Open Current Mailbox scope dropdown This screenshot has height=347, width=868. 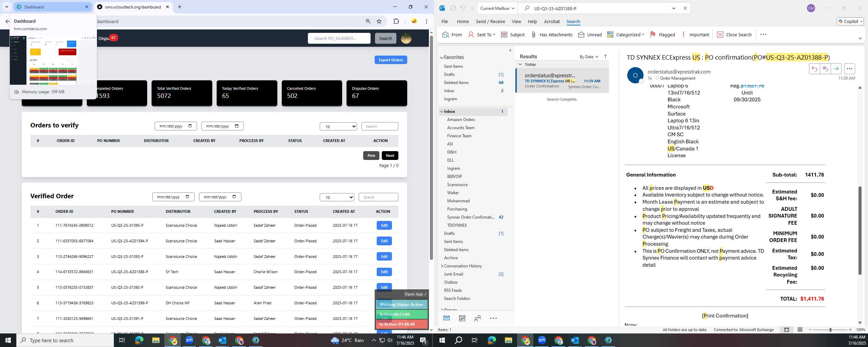[497, 8]
